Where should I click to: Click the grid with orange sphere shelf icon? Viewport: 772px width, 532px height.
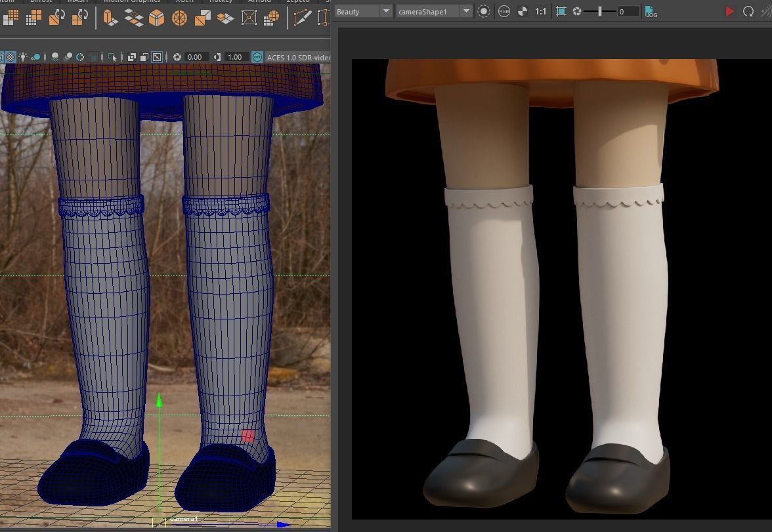coord(272,18)
